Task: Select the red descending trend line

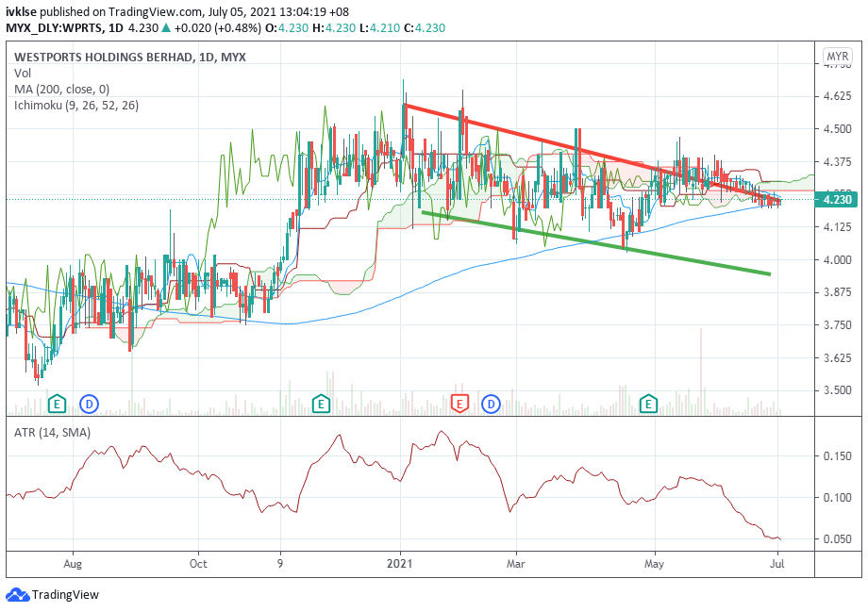Action: [593, 151]
